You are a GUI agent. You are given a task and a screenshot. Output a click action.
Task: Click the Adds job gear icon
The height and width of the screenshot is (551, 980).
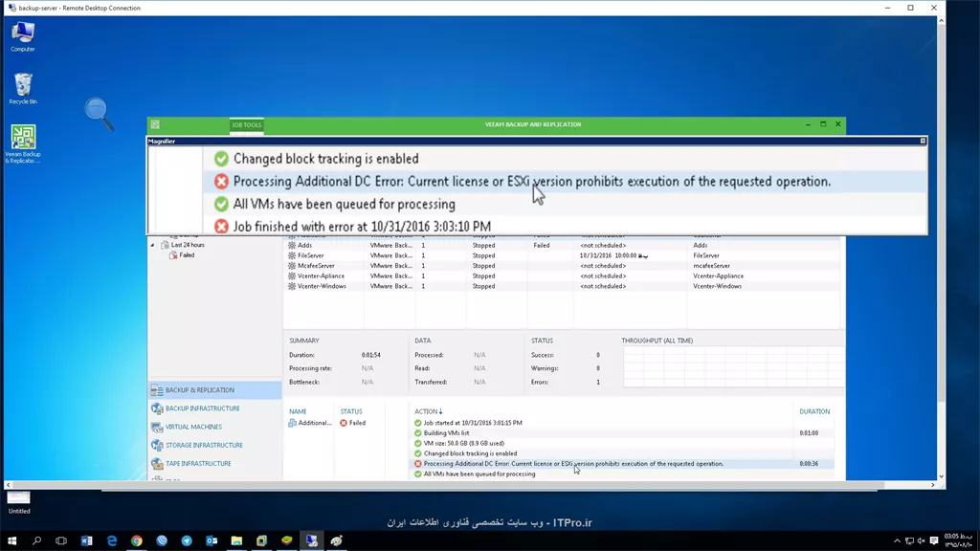[291, 246]
